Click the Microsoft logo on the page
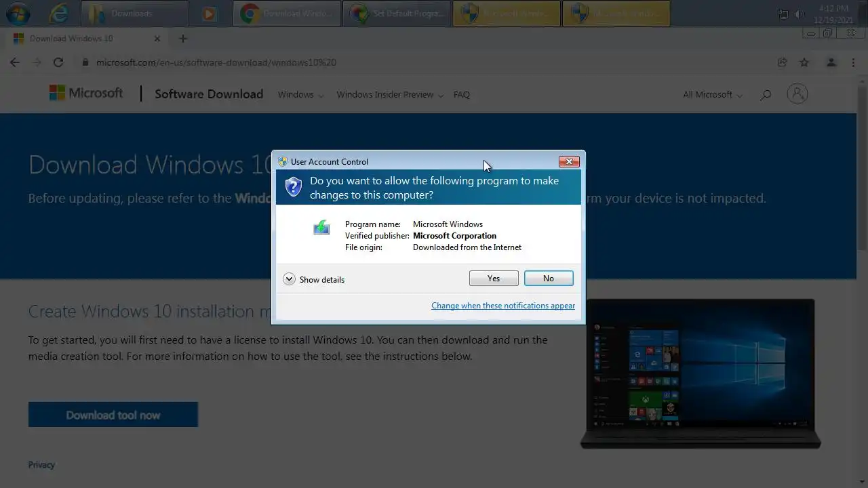 [x=86, y=94]
